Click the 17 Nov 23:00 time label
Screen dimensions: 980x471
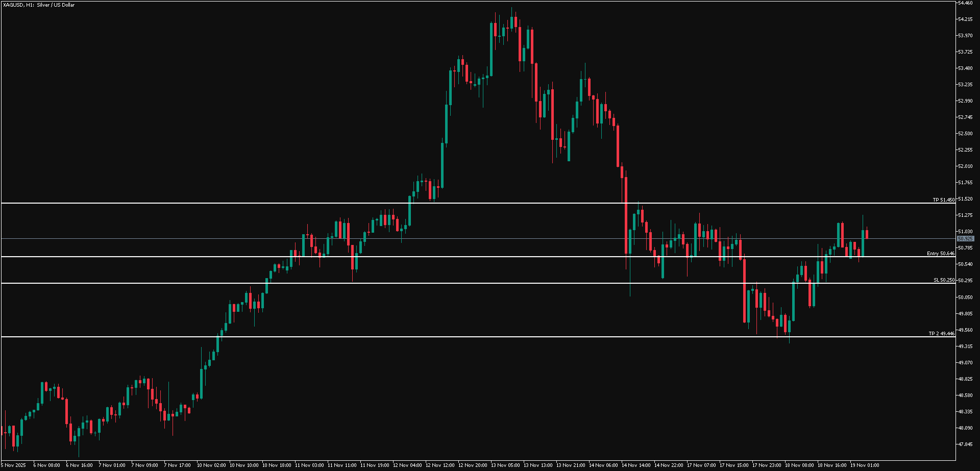(x=766, y=465)
